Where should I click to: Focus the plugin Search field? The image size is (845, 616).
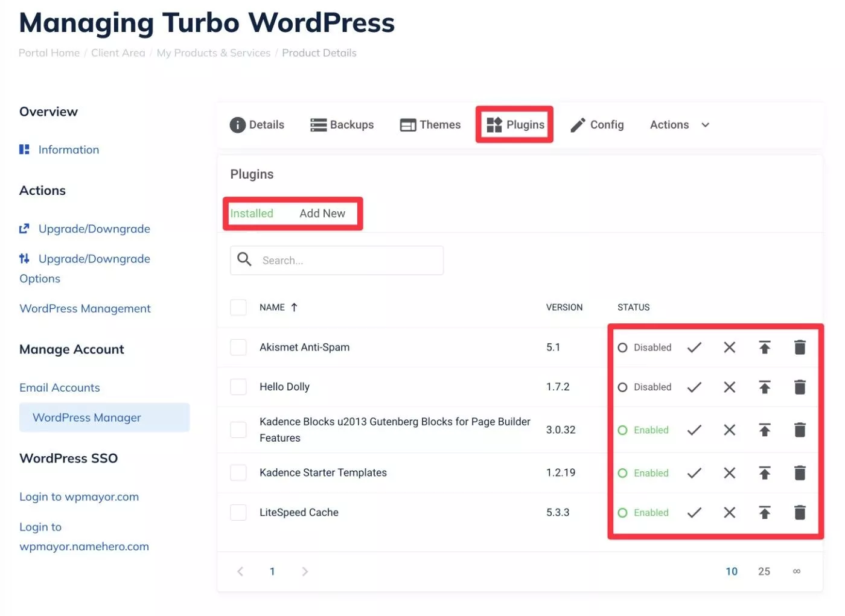(337, 260)
